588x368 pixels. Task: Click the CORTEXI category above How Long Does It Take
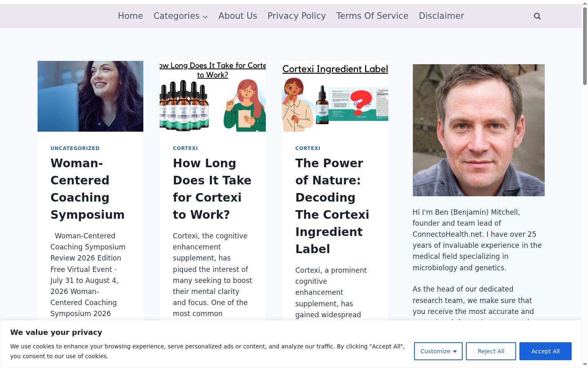tap(185, 148)
